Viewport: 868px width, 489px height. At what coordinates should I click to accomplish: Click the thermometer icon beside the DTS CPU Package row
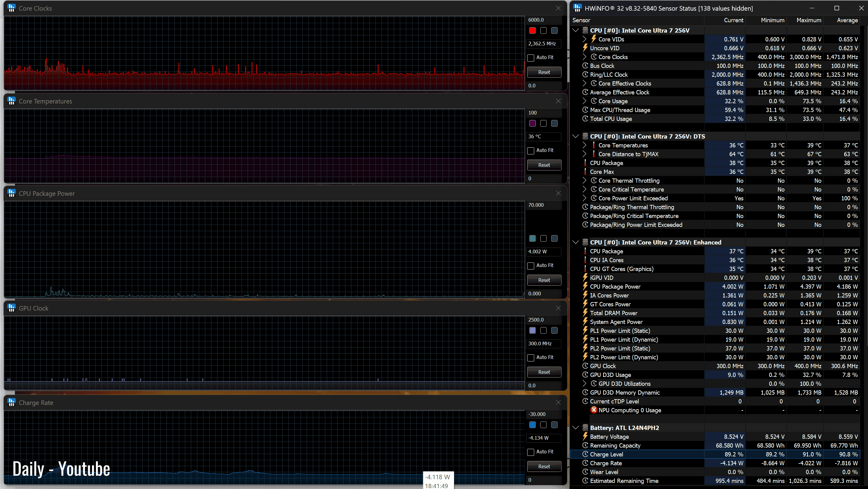click(x=585, y=163)
